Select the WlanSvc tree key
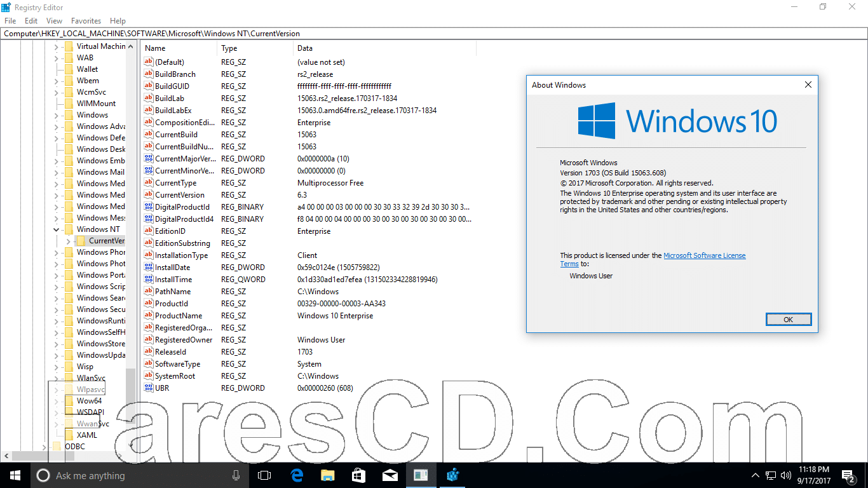The width and height of the screenshot is (868, 488). [91, 378]
